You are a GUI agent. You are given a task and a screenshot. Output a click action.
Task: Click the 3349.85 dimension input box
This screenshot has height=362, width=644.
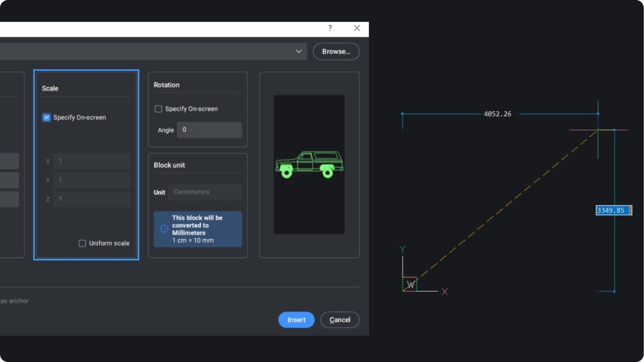click(614, 211)
